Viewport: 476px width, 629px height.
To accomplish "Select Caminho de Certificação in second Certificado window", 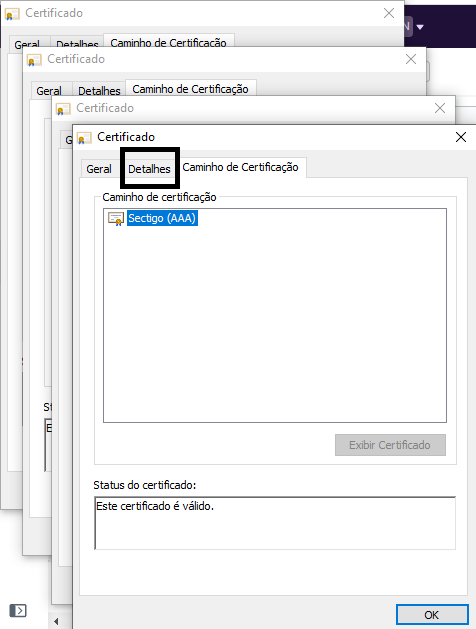I will coord(190,88).
